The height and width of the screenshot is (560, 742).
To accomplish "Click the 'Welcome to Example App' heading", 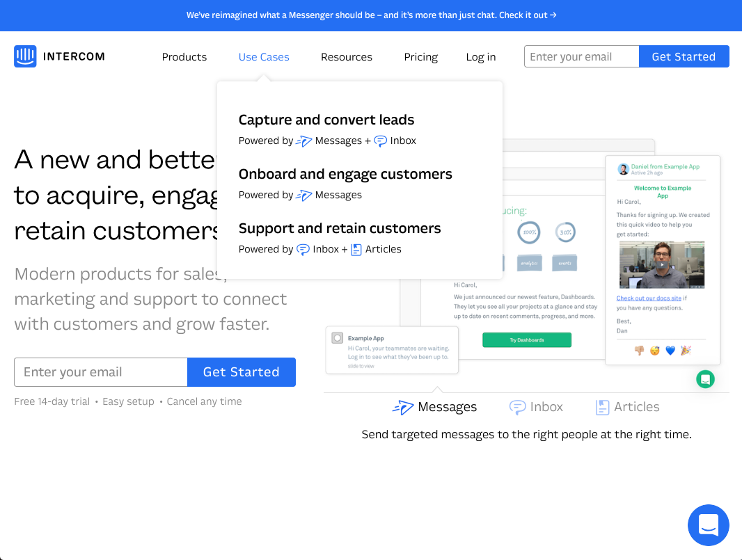I will (x=663, y=191).
